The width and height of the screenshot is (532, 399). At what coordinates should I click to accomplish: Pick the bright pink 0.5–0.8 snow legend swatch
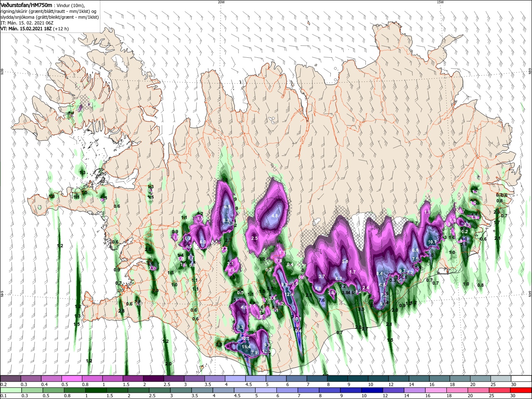click(x=71, y=379)
